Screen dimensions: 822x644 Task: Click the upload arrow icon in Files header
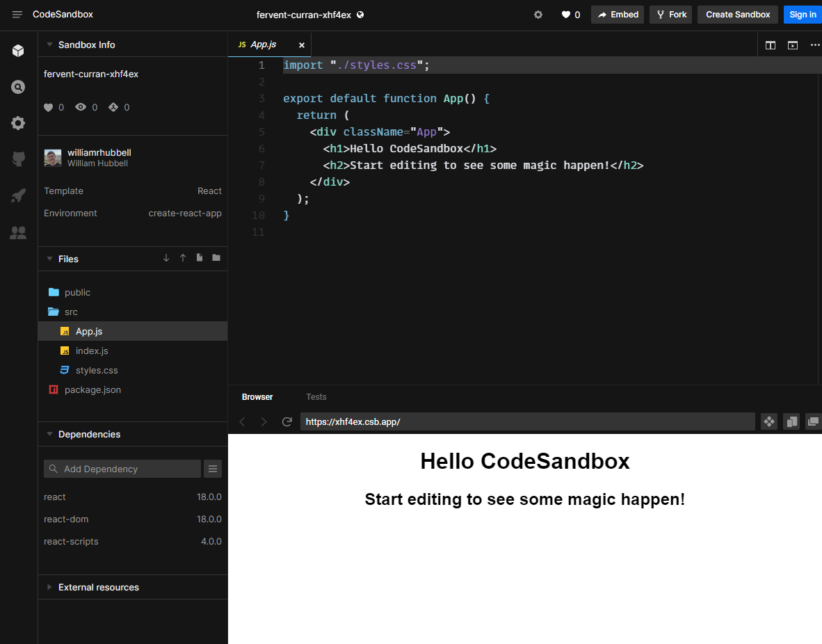point(183,258)
